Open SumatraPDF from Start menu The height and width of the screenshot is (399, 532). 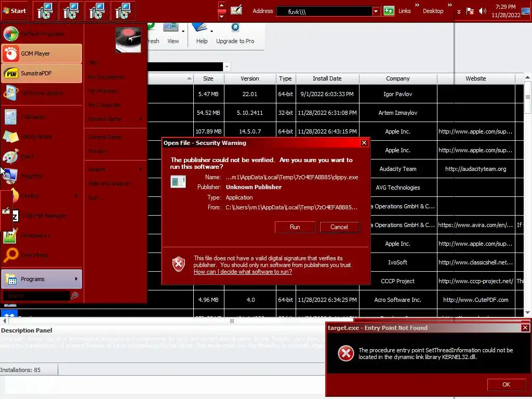pos(42,73)
